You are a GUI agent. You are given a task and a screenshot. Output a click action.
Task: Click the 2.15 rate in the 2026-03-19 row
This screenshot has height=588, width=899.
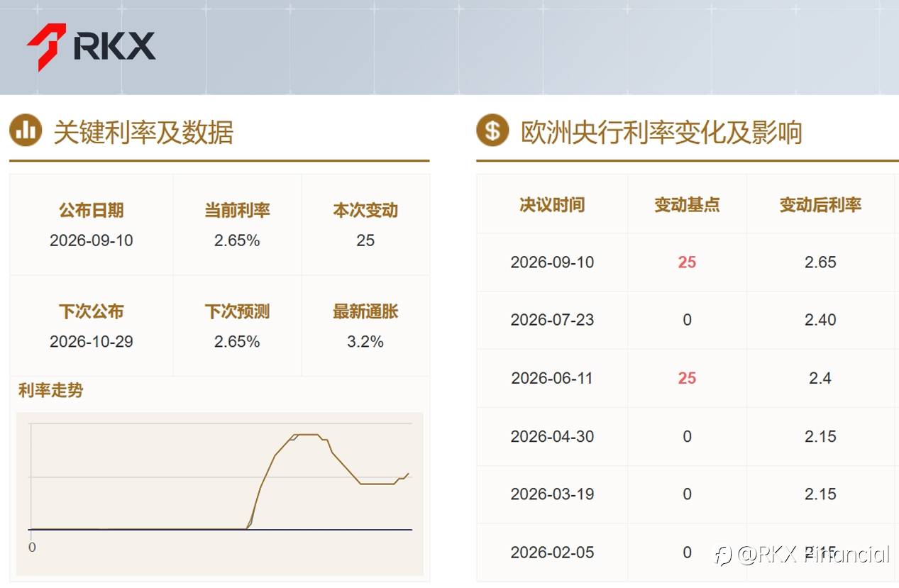820,494
